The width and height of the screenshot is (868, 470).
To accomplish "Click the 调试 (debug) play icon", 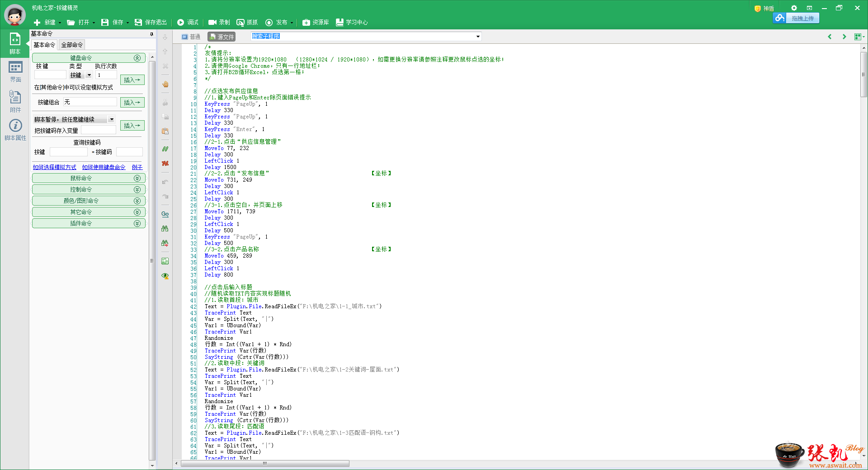I will coord(181,22).
